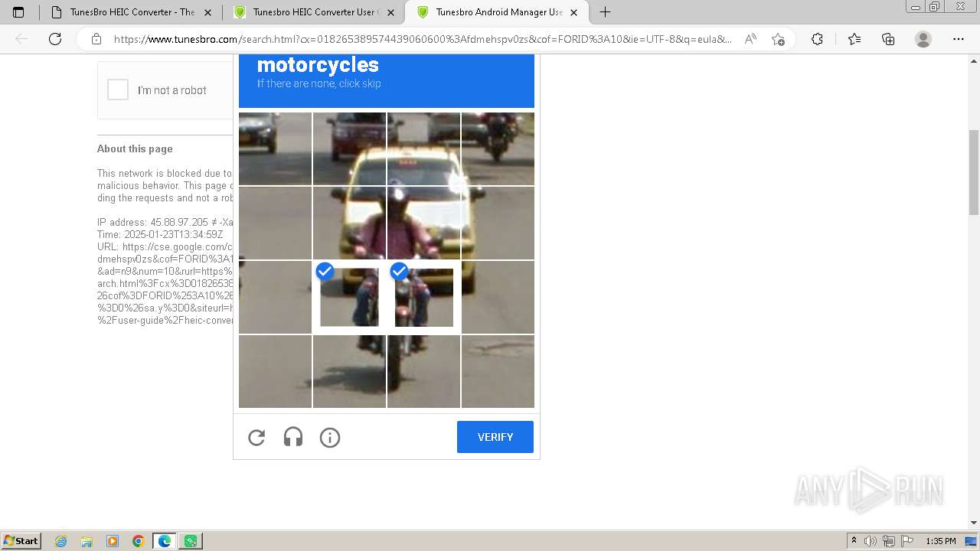Click the scrollbar down arrow
The width and height of the screenshot is (980, 551).
tap(974, 523)
